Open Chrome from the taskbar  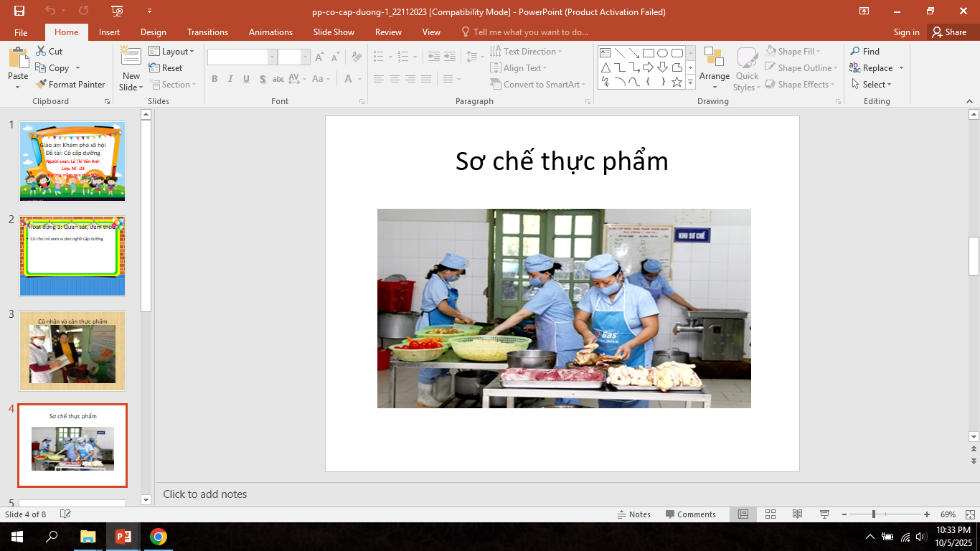coord(159,537)
